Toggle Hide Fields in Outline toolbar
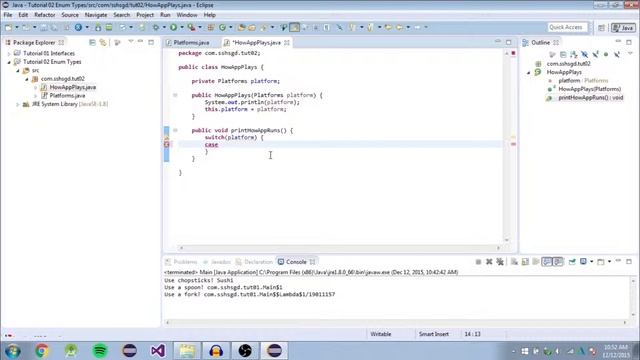This screenshot has height=360, width=640. [x=584, y=54]
